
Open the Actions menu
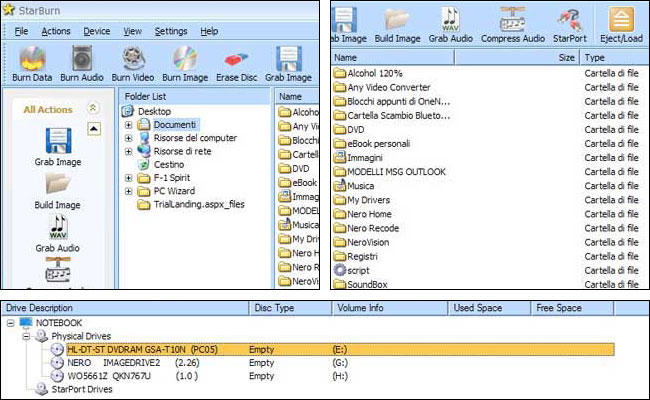(x=56, y=31)
